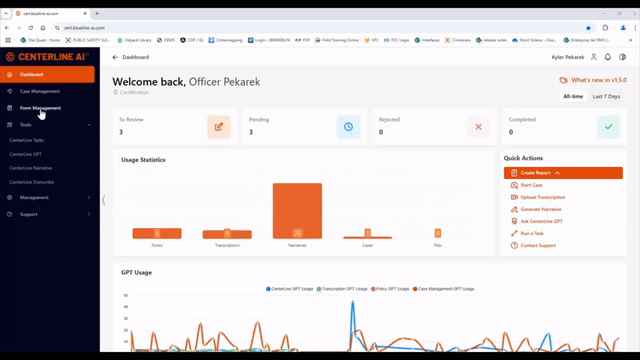The height and width of the screenshot is (360, 640).
Task: Toggle Transcription GPT Usage legend series
Action: click(x=342, y=289)
